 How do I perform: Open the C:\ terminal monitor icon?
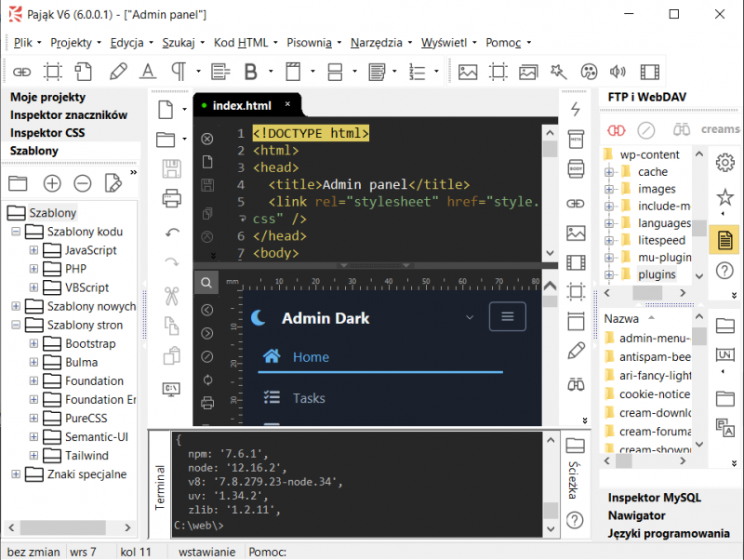[171, 389]
